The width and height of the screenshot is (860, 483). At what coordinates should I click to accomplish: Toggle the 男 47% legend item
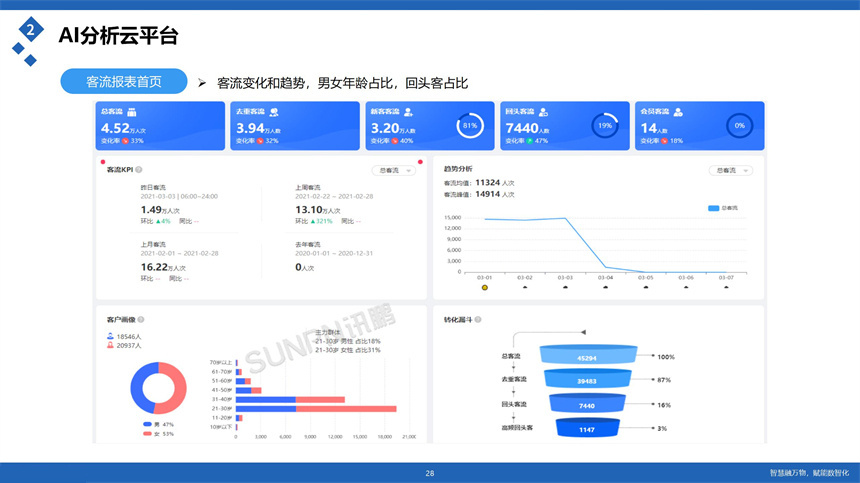[158, 424]
